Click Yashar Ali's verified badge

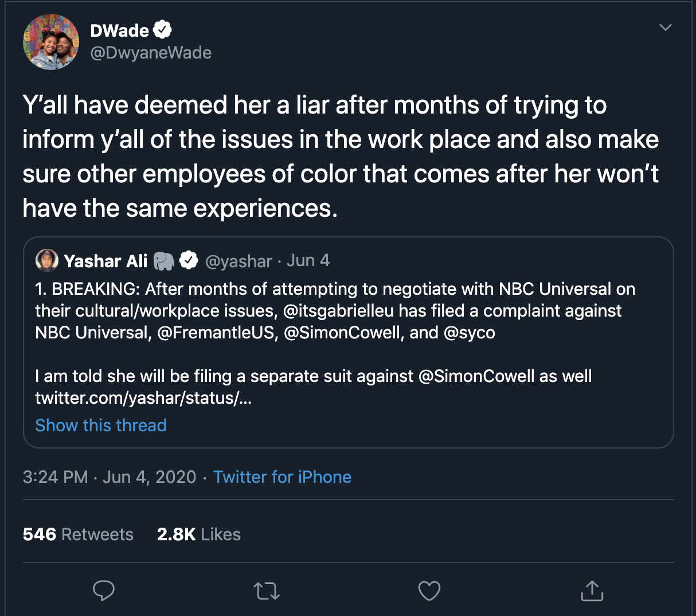(x=189, y=260)
